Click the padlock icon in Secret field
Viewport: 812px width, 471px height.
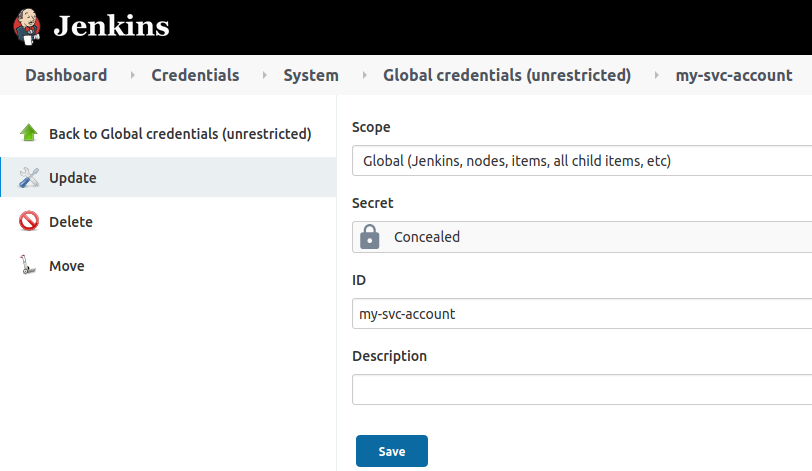click(370, 237)
